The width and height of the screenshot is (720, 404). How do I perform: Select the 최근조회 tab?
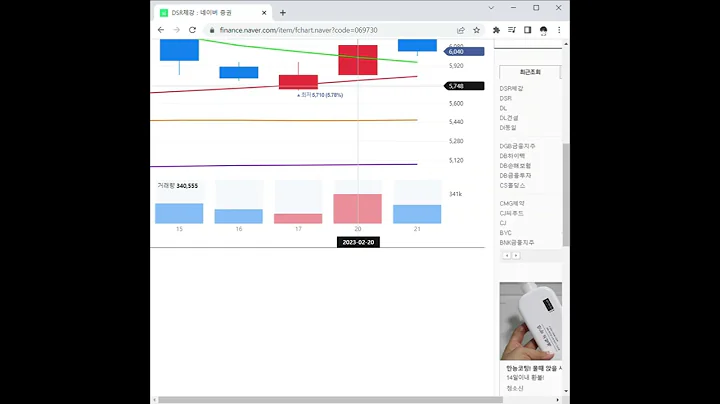click(530, 72)
